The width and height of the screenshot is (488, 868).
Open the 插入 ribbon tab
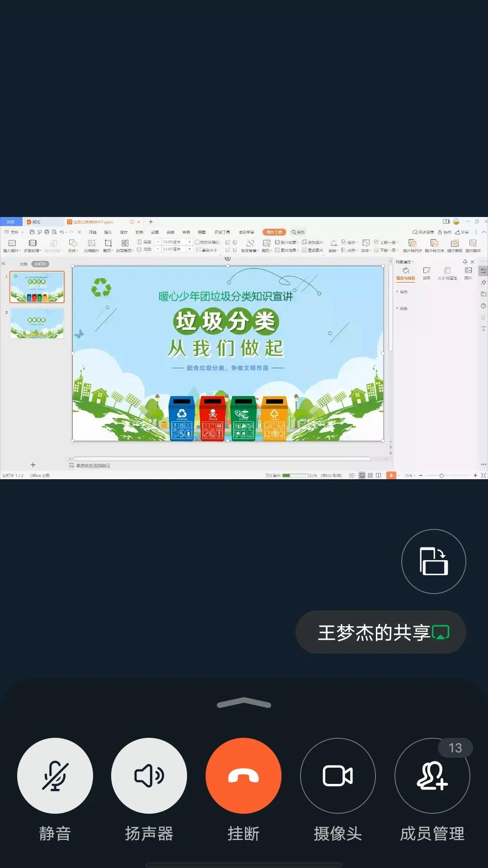coord(108,232)
